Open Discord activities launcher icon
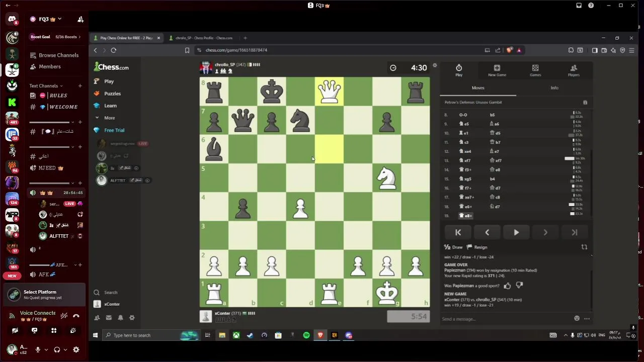The height and width of the screenshot is (362, 644). point(54,330)
